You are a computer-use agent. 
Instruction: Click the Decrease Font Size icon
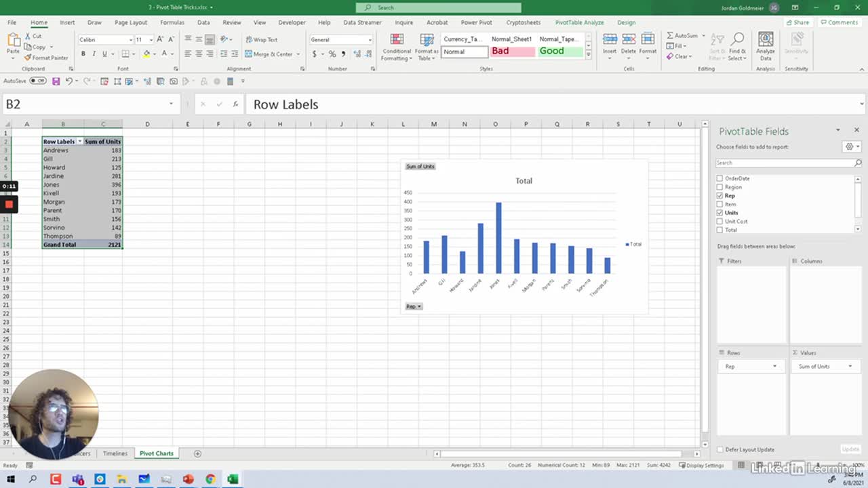[x=171, y=39]
